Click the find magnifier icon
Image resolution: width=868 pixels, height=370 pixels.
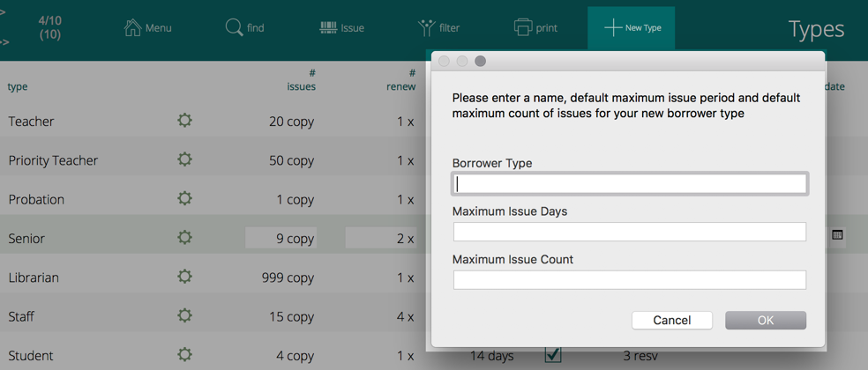[234, 28]
